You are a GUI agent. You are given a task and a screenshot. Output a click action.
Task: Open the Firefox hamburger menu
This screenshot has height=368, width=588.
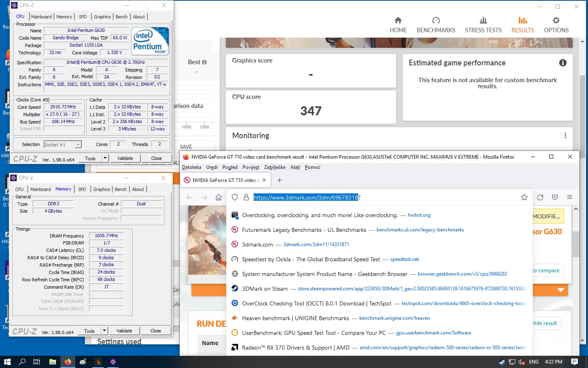(x=570, y=197)
